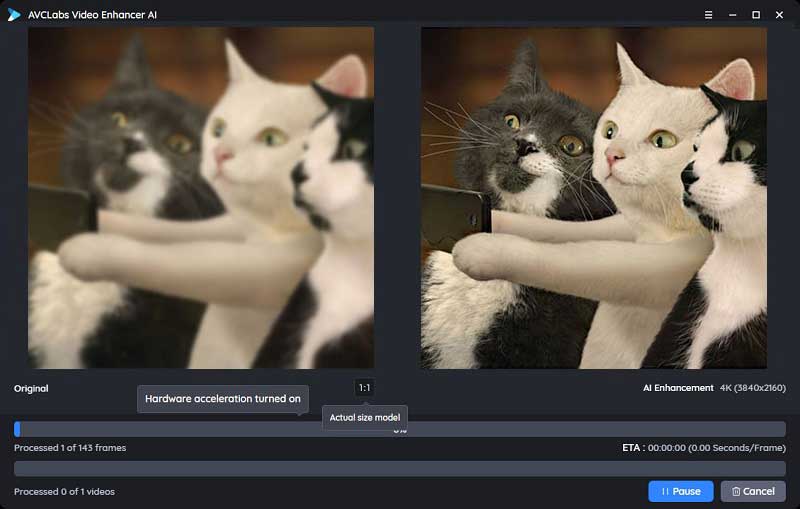This screenshot has height=509, width=800.
Task: Click the original blurry cats preview
Action: click(201, 198)
